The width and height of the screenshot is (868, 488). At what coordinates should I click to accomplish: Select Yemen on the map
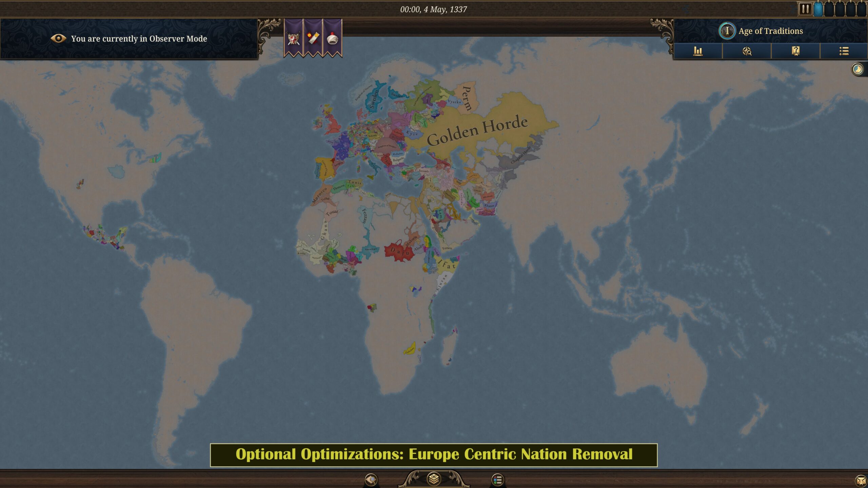click(447, 248)
